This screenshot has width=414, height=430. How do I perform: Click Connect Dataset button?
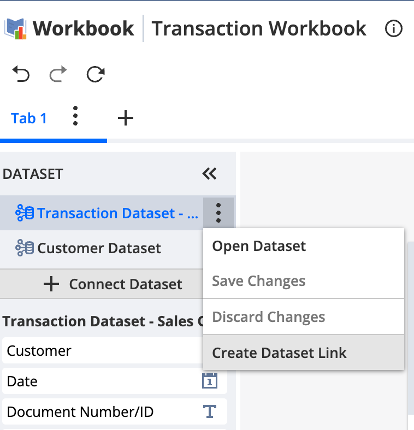coord(101,284)
